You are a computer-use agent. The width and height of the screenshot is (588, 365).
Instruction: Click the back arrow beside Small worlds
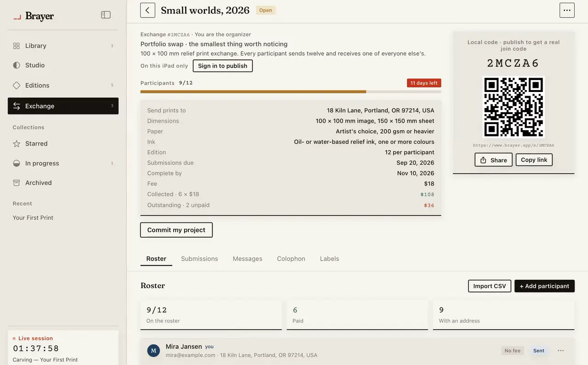click(x=147, y=10)
